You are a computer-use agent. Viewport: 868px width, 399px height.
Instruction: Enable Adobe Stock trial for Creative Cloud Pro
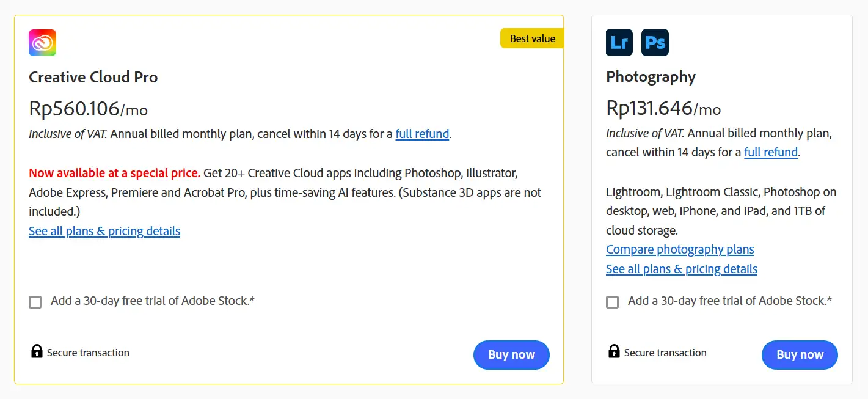click(x=35, y=302)
